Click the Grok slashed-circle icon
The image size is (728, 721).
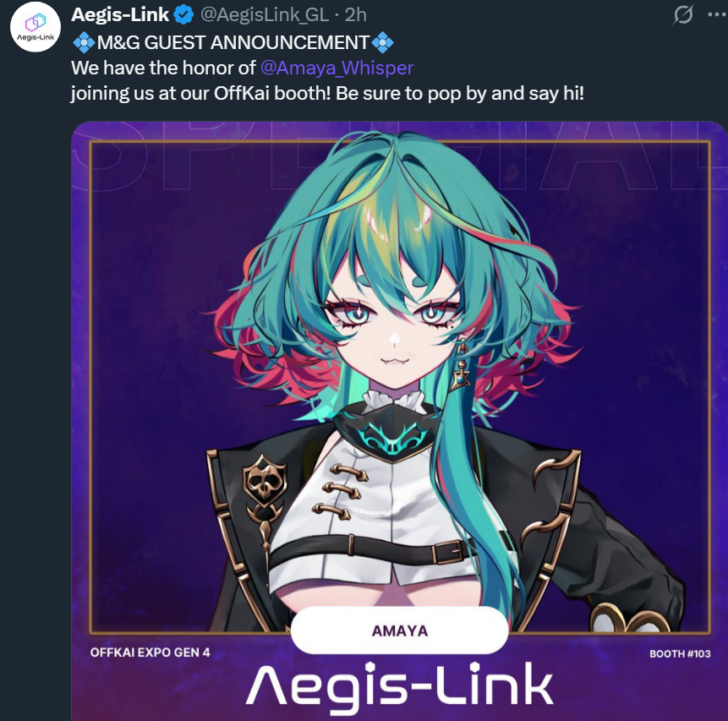[x=683, y=14]
